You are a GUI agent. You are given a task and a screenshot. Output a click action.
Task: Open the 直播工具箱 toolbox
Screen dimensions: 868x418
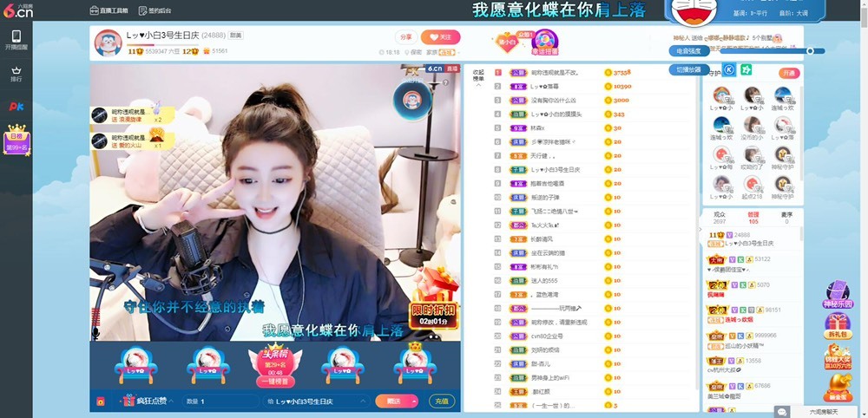pyautogui.click(x=109, y=10)
